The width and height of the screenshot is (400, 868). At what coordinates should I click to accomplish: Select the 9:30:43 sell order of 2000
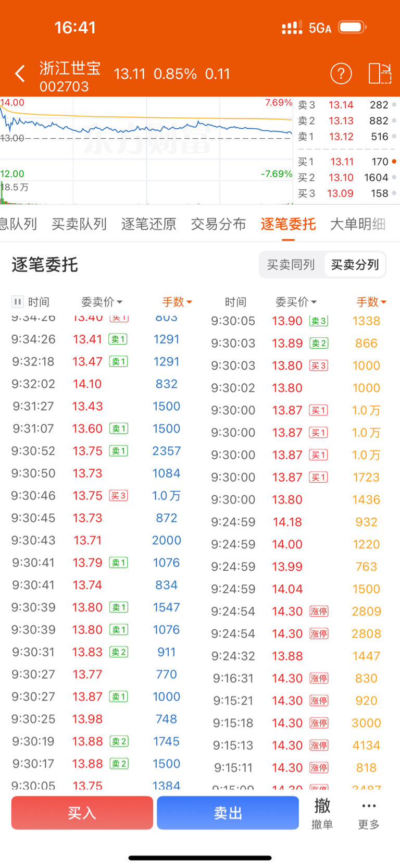tap(99, 541)
